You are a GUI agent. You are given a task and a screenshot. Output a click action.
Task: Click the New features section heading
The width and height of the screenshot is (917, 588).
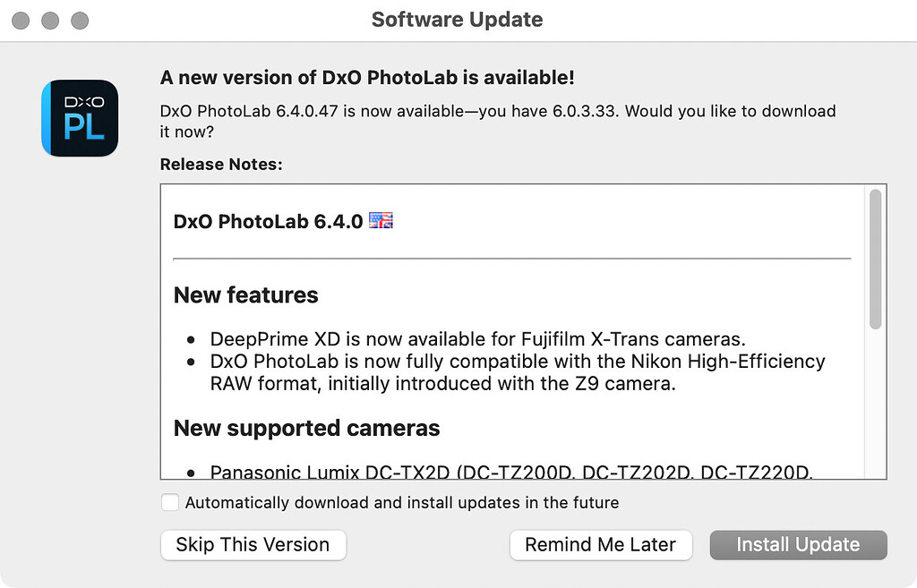(245, 294)
